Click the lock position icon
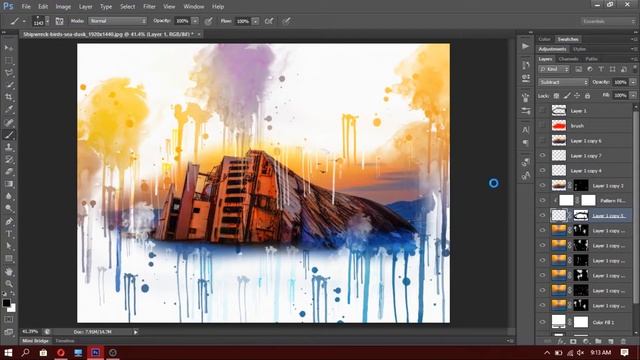This screenshot has height=360, width=640. (x=577, y=96)
